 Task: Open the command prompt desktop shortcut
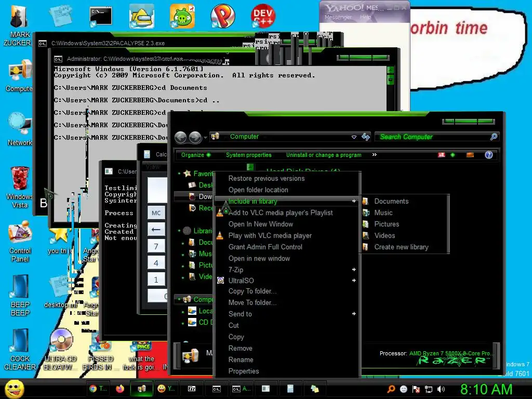101,16
